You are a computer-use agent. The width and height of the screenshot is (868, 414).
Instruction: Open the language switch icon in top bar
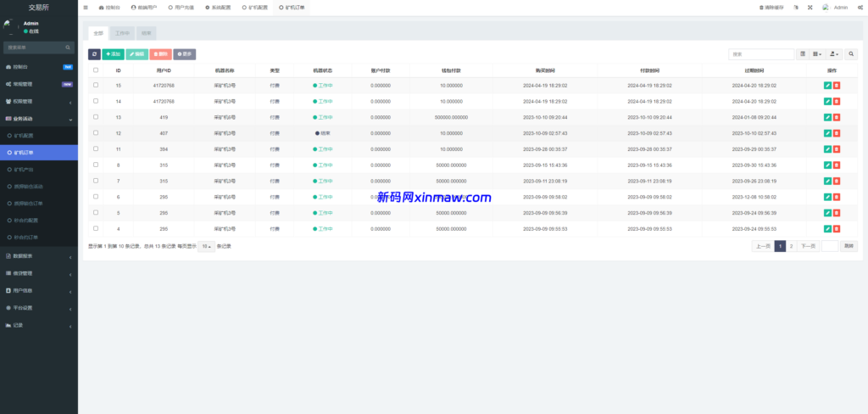pos(795,8)
